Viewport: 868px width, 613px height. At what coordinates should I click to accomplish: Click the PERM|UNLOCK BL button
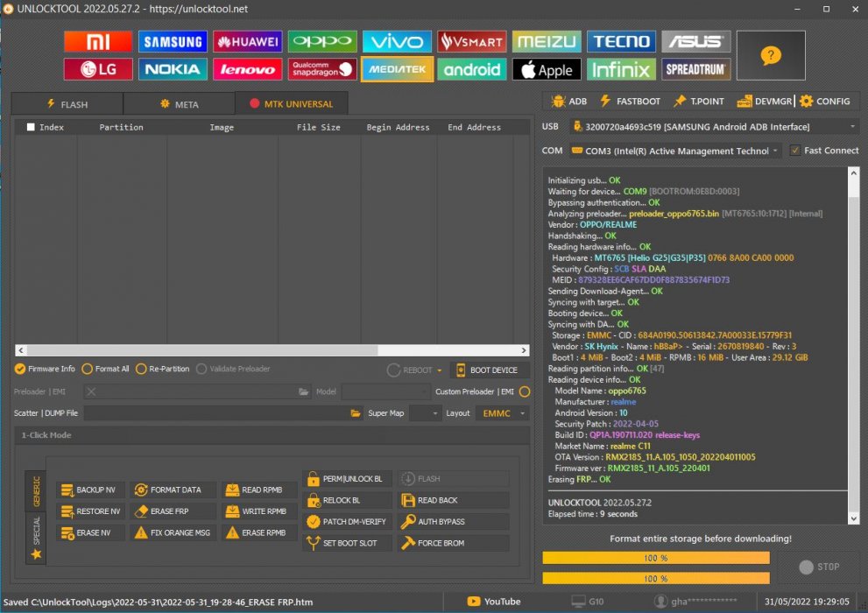point(348,478)
